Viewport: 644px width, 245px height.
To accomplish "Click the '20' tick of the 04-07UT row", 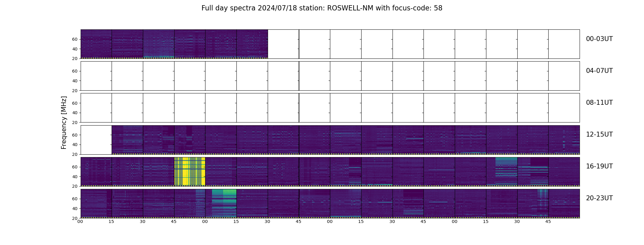I will pyautogui.click(x=75, y=91).
